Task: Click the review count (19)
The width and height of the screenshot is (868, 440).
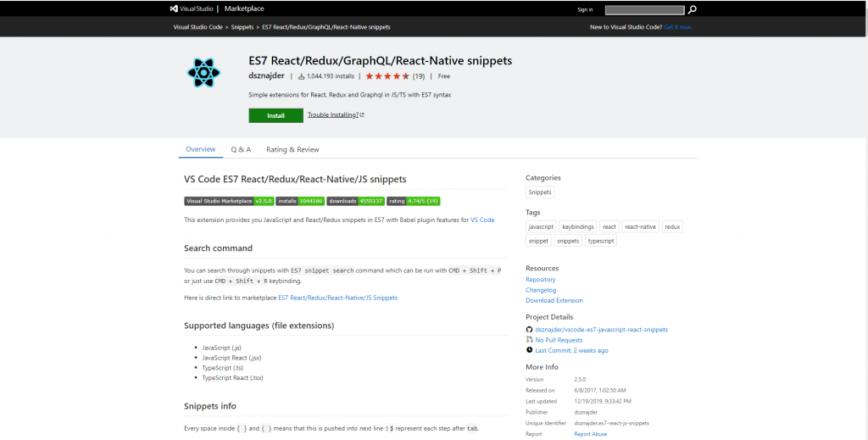Action: click(419, 76)
